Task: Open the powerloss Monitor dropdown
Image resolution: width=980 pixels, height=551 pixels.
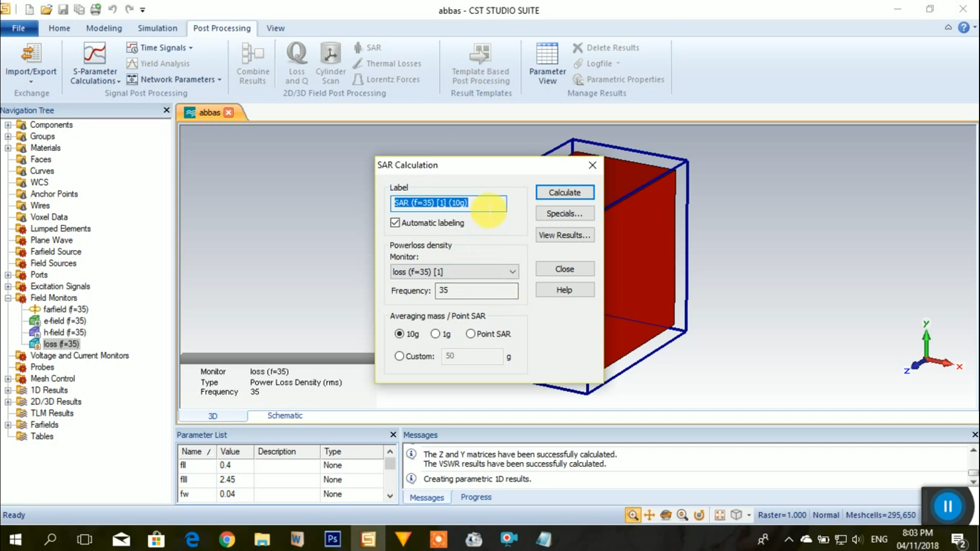Action: [512, 272]
